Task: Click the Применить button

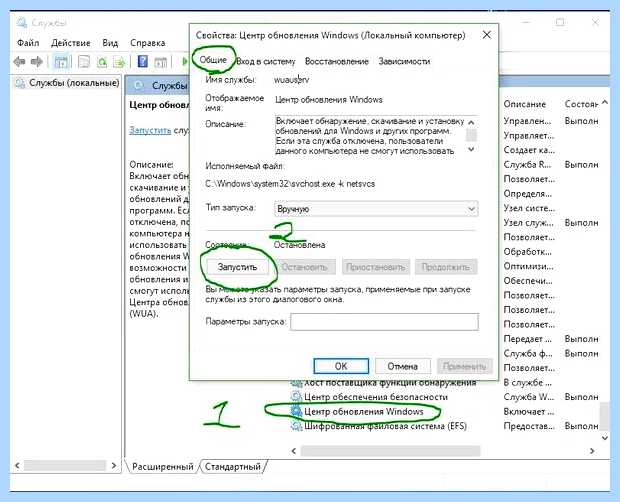Action: (465, 366)
